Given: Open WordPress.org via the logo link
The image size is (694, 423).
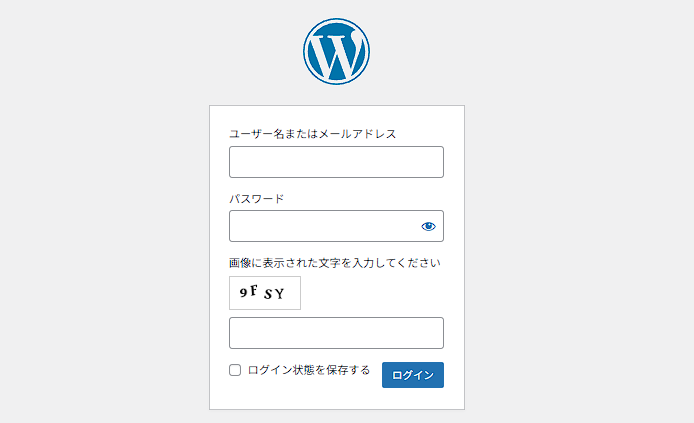Looking at the screenshot, I should (336, 52).
